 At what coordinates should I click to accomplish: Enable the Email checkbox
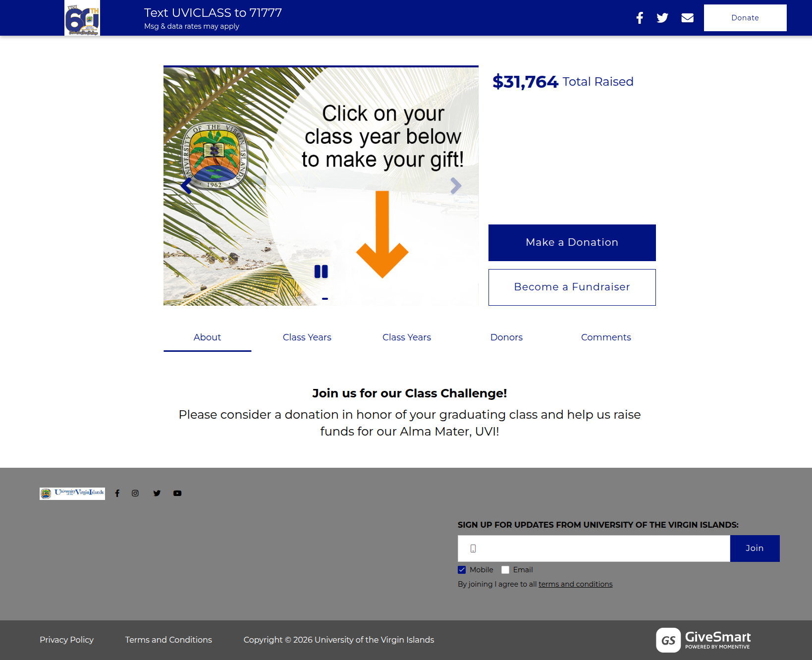(505, 570)
